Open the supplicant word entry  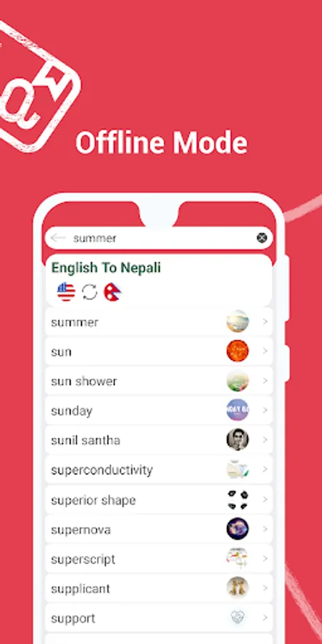(159, 588)
